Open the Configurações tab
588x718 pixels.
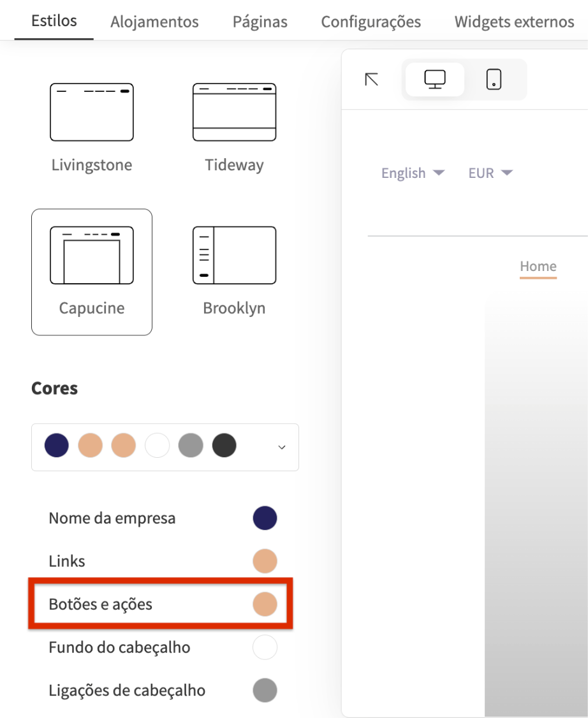[371, 22]
